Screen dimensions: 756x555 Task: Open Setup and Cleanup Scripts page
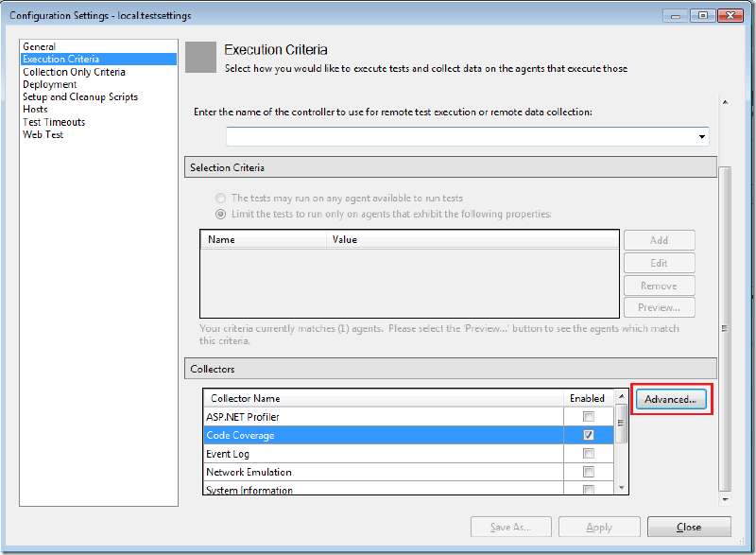[80, 97]
